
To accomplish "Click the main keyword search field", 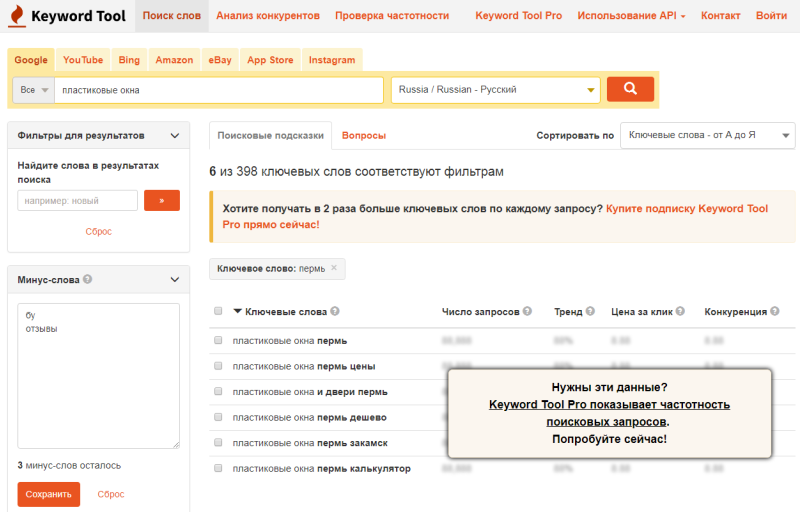I will pos(219,90).
